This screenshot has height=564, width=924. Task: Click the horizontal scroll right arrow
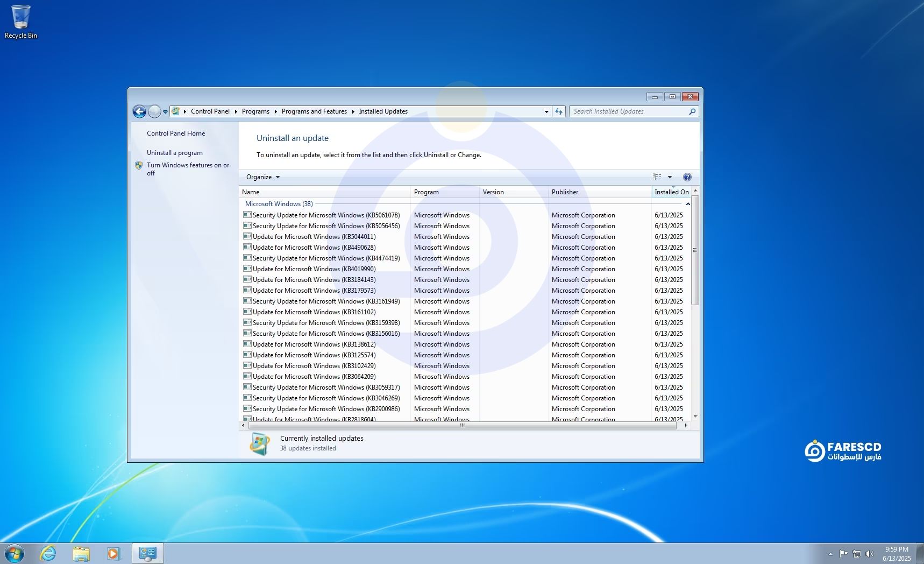coord(686,425)
